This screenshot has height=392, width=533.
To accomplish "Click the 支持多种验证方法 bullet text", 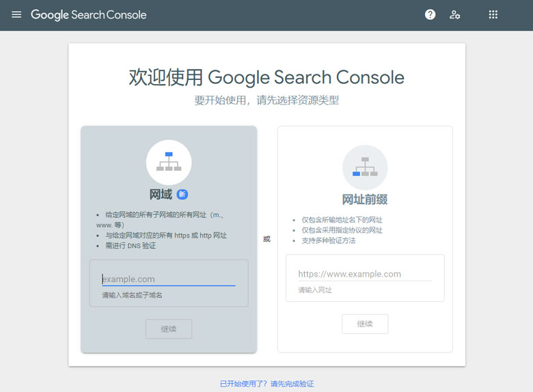I will [328, 240].
